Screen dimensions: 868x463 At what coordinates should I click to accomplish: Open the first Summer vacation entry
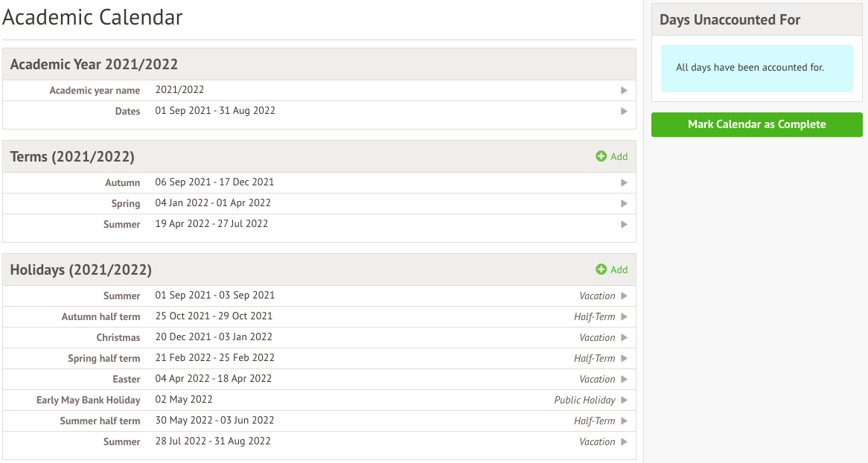pyautogui.click(x=624, y=296)
